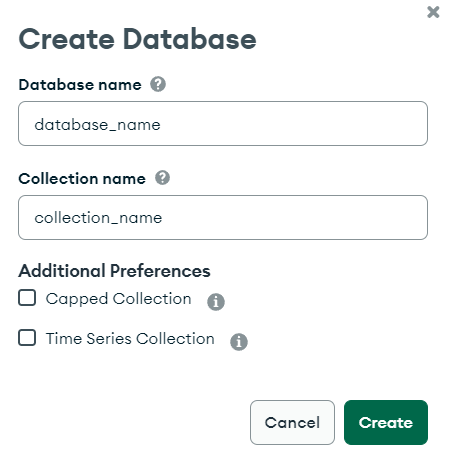This screenshot has width=453, height=456.
Task: Enable the Capped Collection checkbox
Action: [x=27, y=298]
